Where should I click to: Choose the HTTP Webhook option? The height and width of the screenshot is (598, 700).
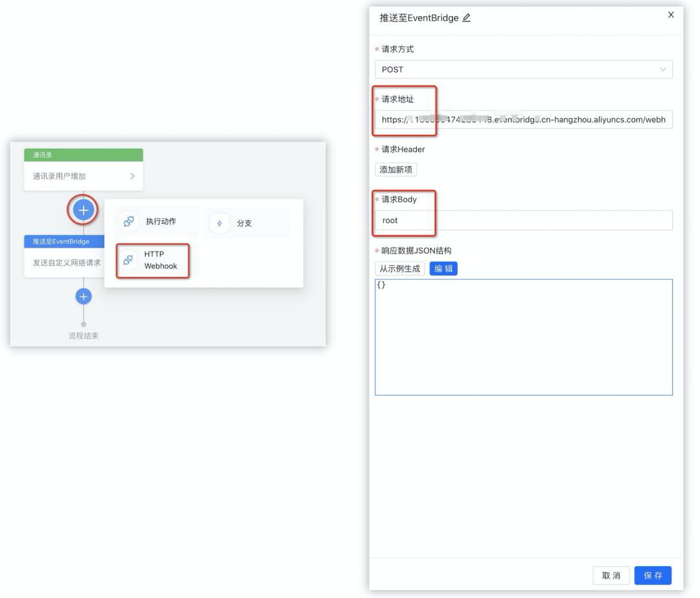tap(153, 260)
